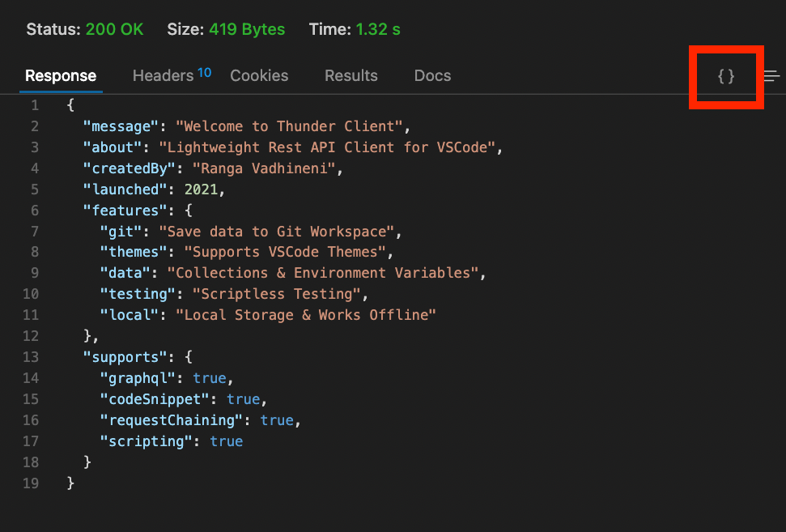The height and width of the screenshot is (532, 786).
Task: Click the Time 1.32 s value
Action: 378,29
